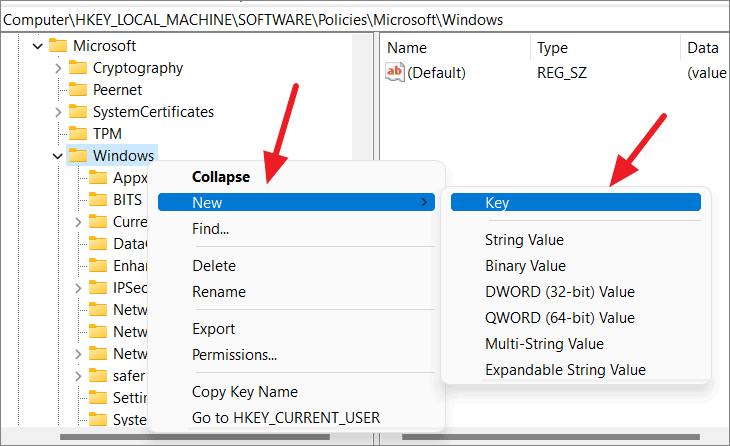Choose DWORD (32-bit) Value
This screenshot has height=446, width=730.
tap(560, 291)
